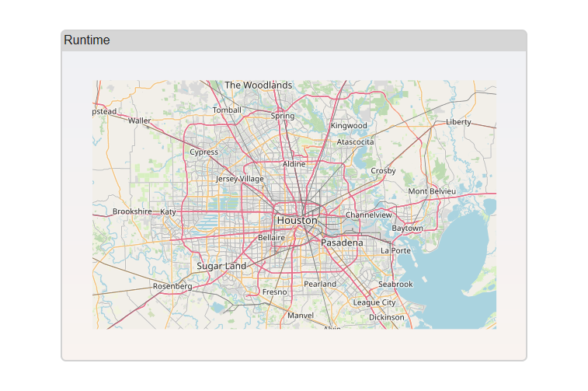
Task: Click the Rosenberg map label
Action: pos(172,286)
